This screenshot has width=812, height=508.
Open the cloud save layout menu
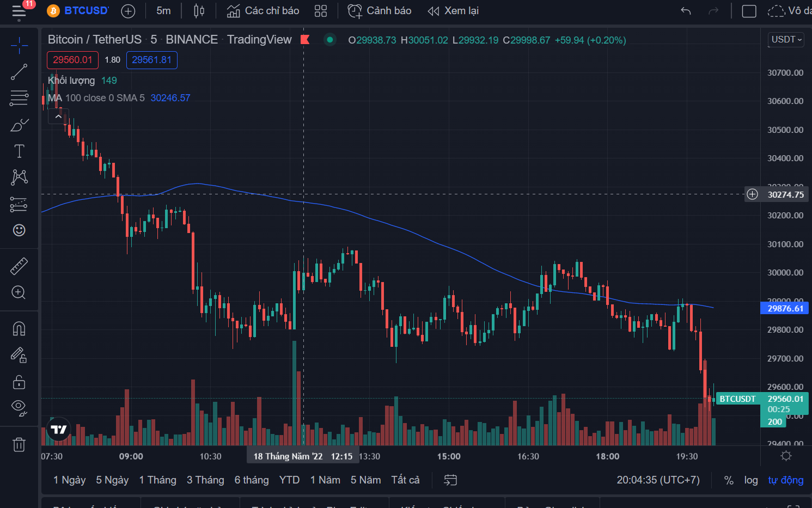(790, 11)
